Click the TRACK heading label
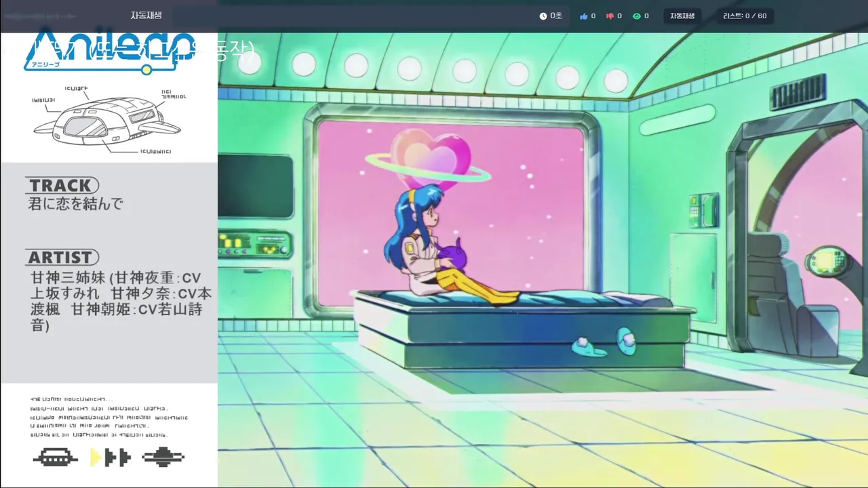The height and width of the screenshot is (488, 868). point(62,185)
